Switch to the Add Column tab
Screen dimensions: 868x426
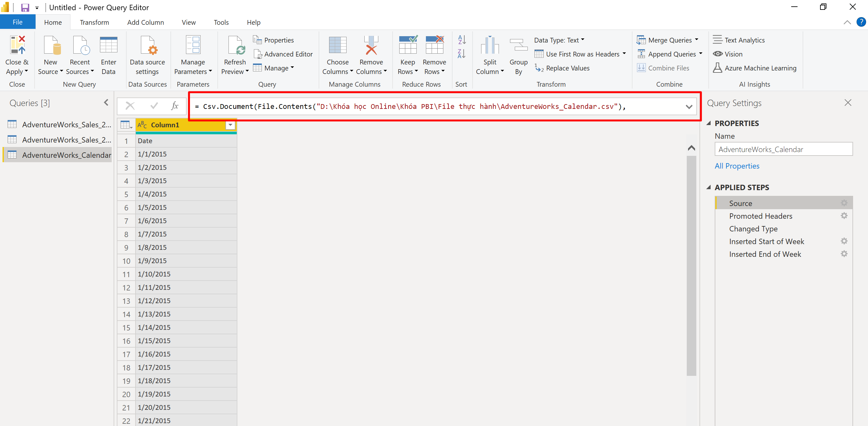coord(146,22)
